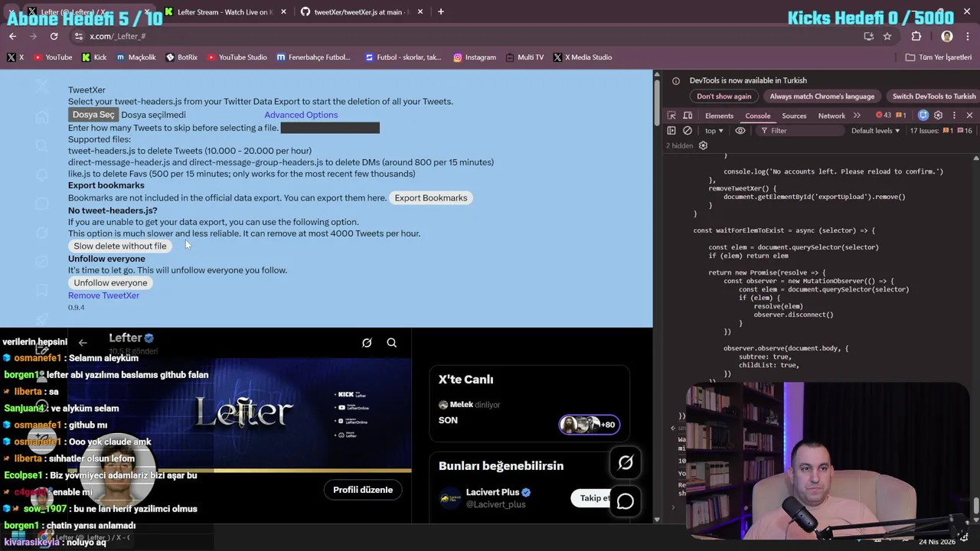Open the X Media Studio bookmark
The height and width of the screenshot is (551, 980).
click(582, 57)
